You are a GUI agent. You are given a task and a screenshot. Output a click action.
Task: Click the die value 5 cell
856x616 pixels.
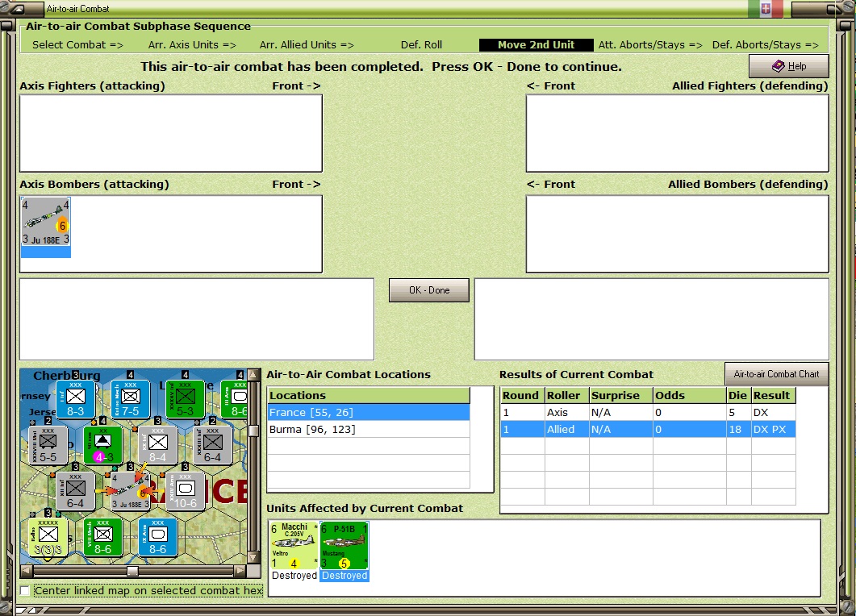(x=739, y=413)
